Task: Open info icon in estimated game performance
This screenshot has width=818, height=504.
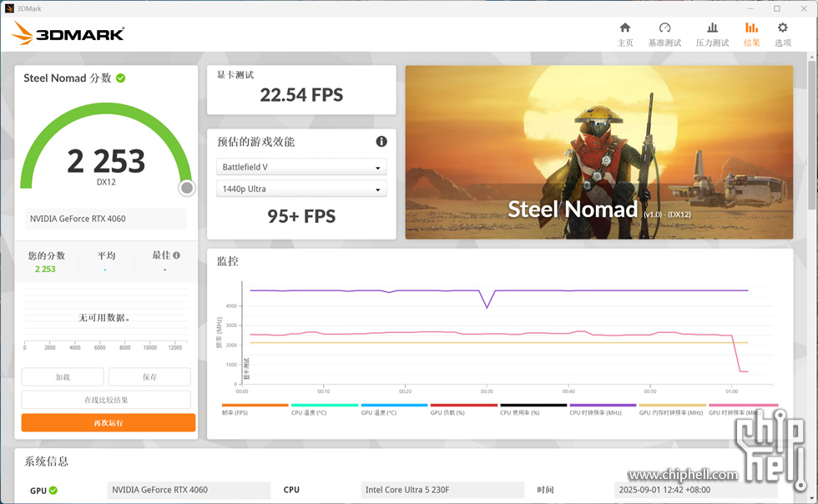Action: pyautogui.click(x=381, y=141)
